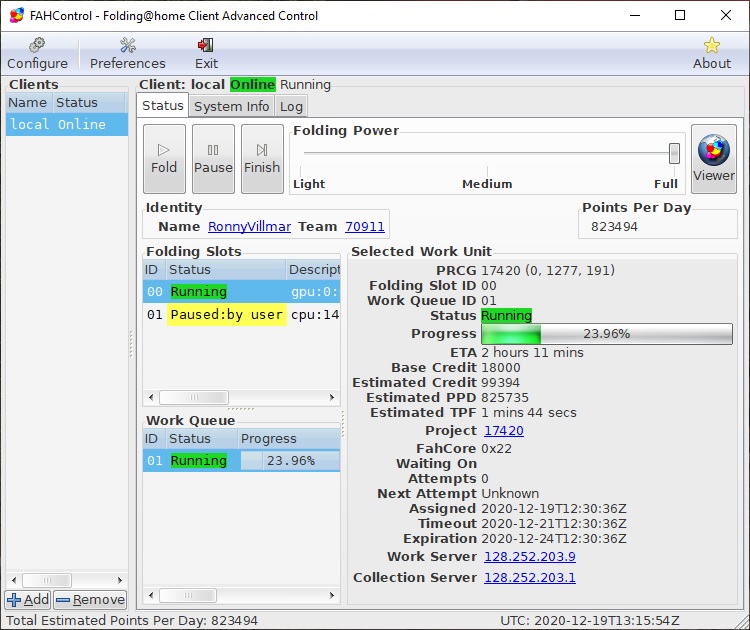Open the About dialog

point(712,54)
